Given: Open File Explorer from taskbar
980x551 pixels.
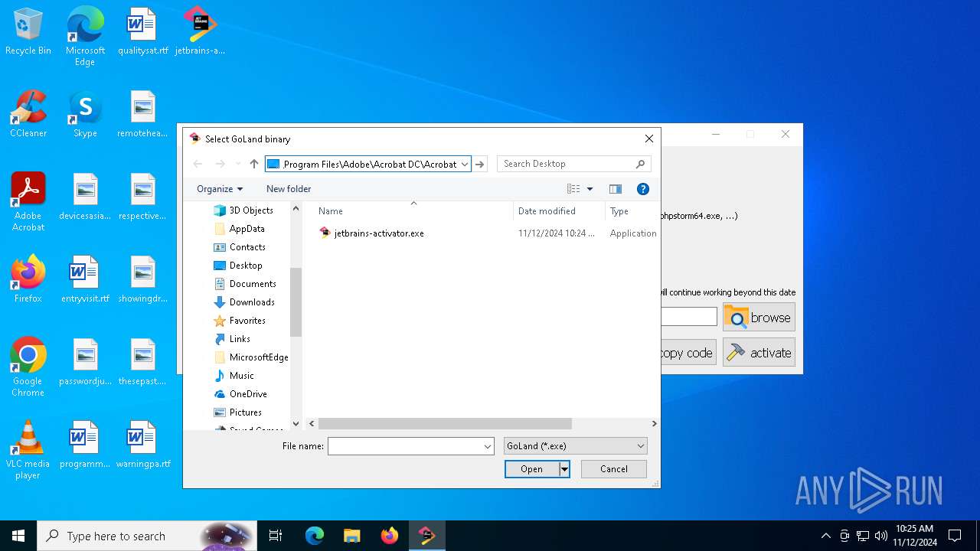Looking at the screenshot, I should point(352,536).
